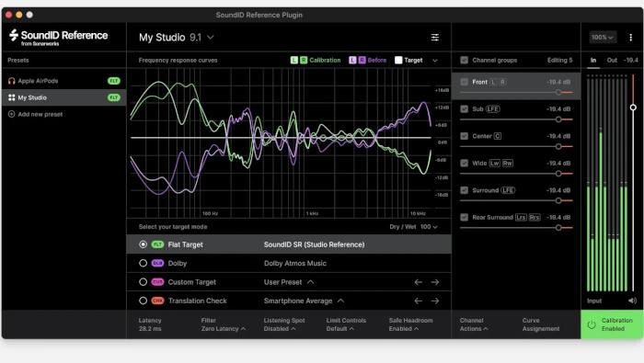Click the green FLT badge beside Flat Target
The height and width of the screenshot is (363, 644).
click(x=157, y=244)
